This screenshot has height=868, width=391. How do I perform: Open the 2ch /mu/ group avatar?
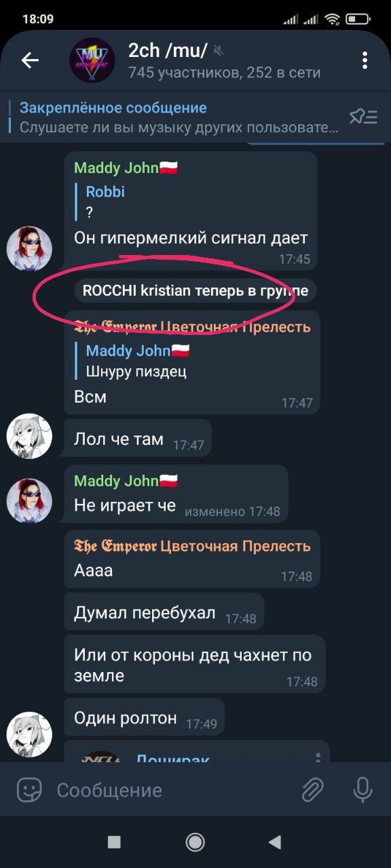(92, 60)
